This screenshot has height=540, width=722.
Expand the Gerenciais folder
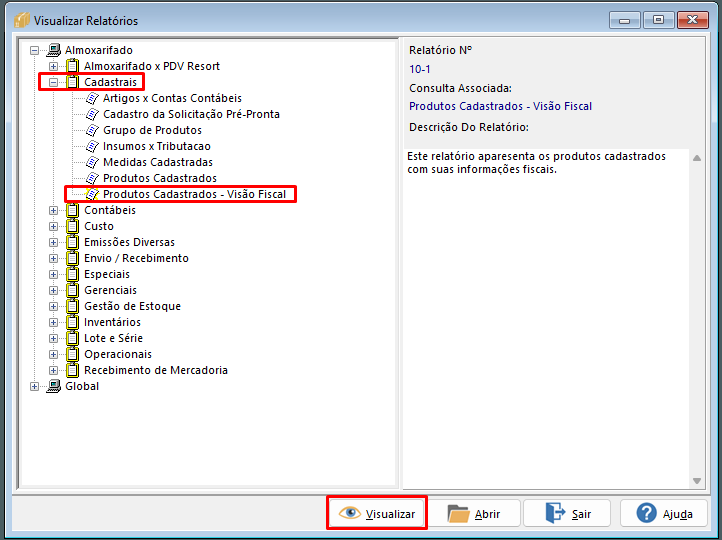point(53,290)
